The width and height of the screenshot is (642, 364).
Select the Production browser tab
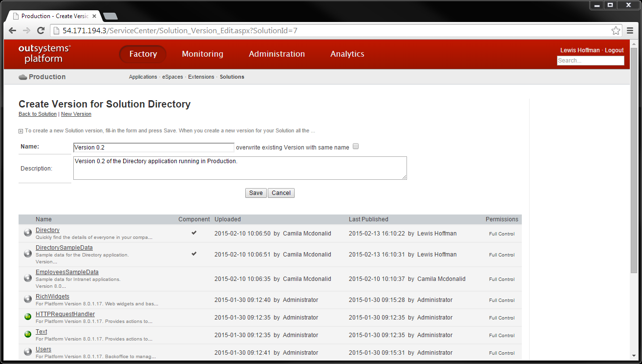click(55, 16)
